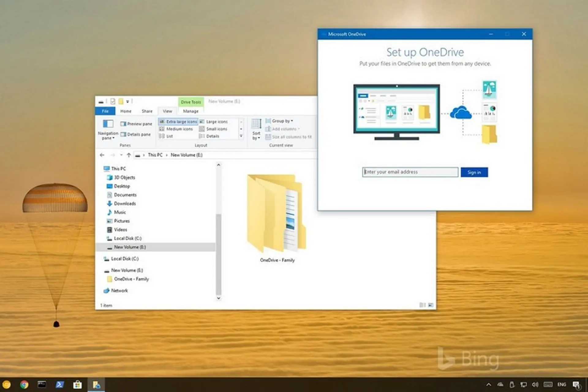588x392 pixels.
Task: Choose Large icons layout
Action: 213,122
